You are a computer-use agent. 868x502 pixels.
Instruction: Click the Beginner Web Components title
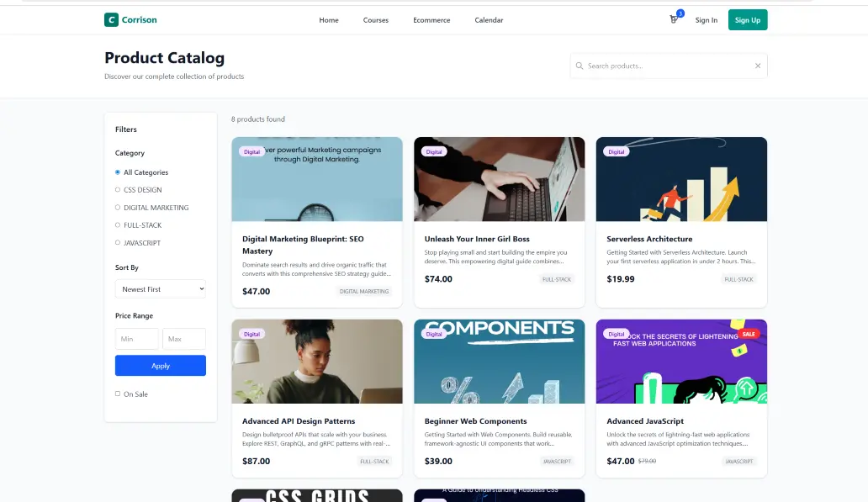click(x=475, y=421)
